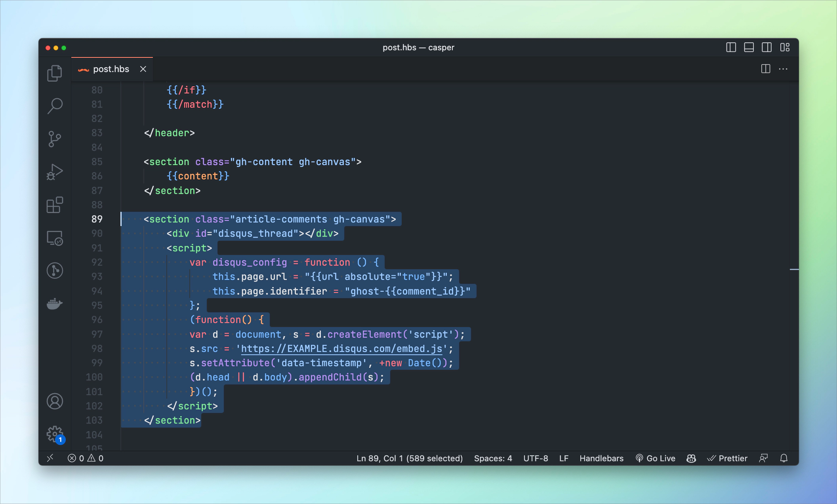This screenshot has width=837, height=504.
Task: Split the editor to the right
Action: coord(765,69)
